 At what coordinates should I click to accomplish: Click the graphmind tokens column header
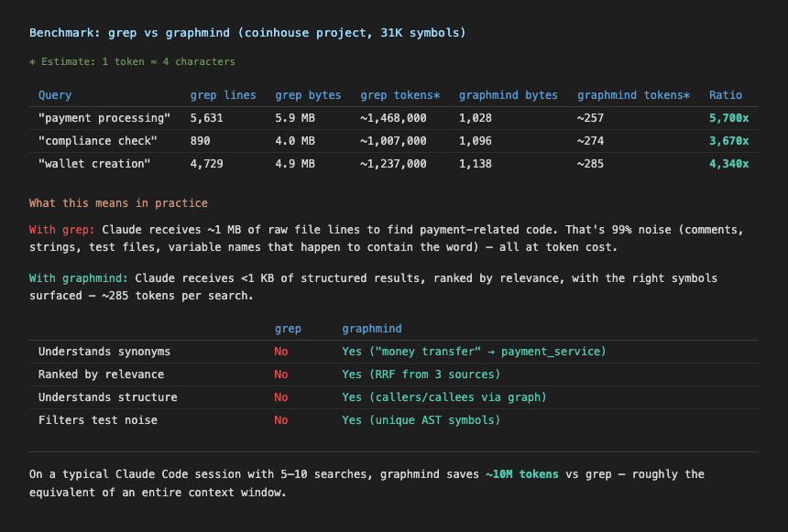pyautogui.click(x=634, y=95)
